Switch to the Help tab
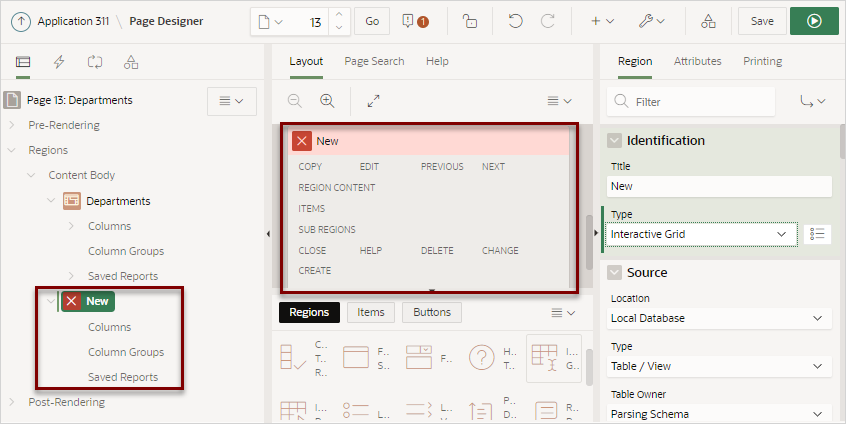The width and height of the screenshot is (846, 424). pos(437,61)
